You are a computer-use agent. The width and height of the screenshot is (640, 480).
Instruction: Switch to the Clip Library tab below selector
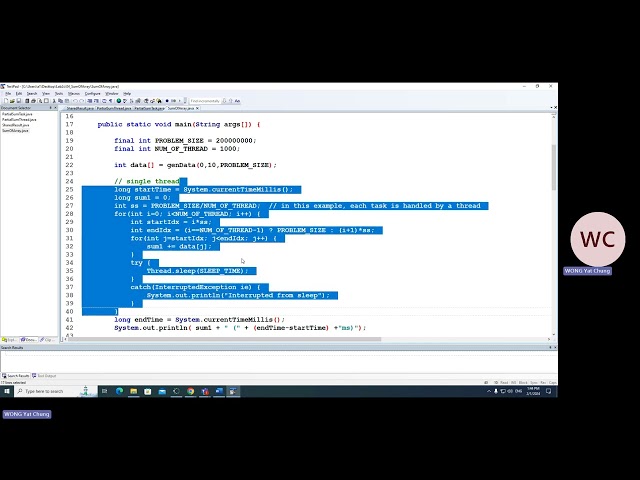tap(48, 340)
